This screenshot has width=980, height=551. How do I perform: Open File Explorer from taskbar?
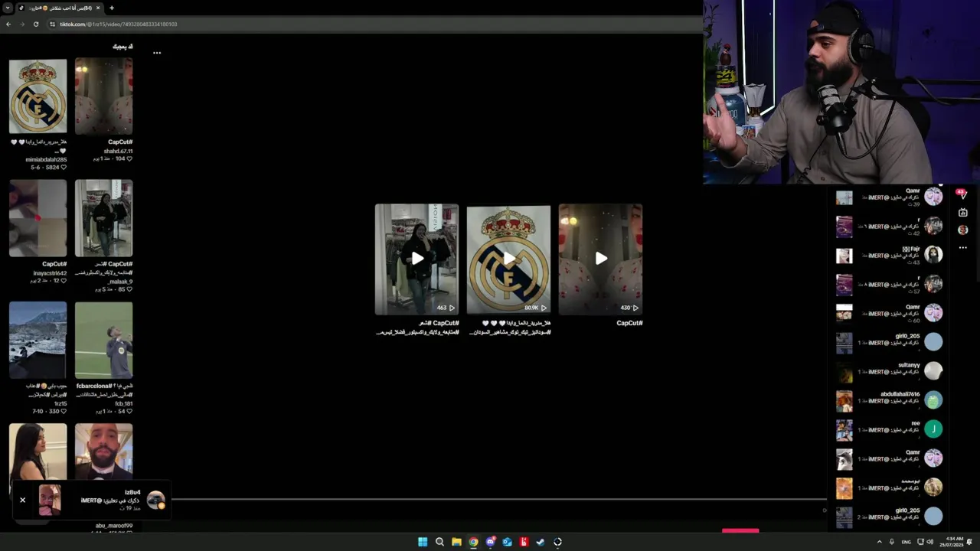pyautogui.click(x=456, y=542)
